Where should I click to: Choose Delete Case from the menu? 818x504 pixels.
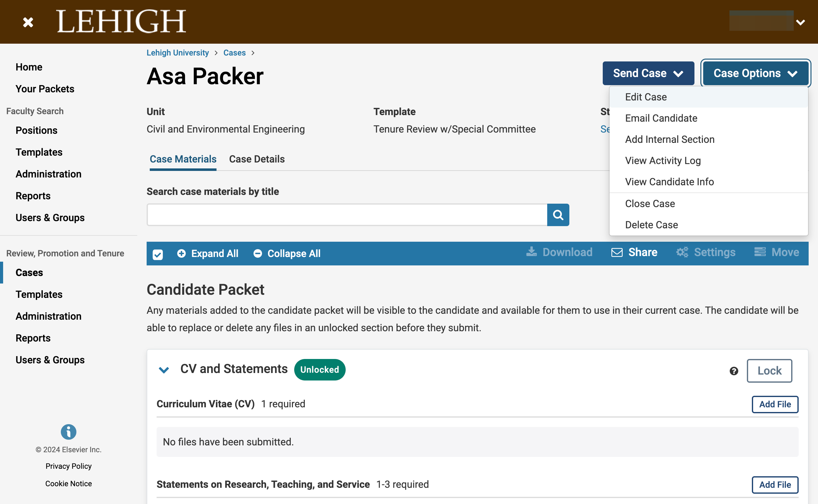708,225
